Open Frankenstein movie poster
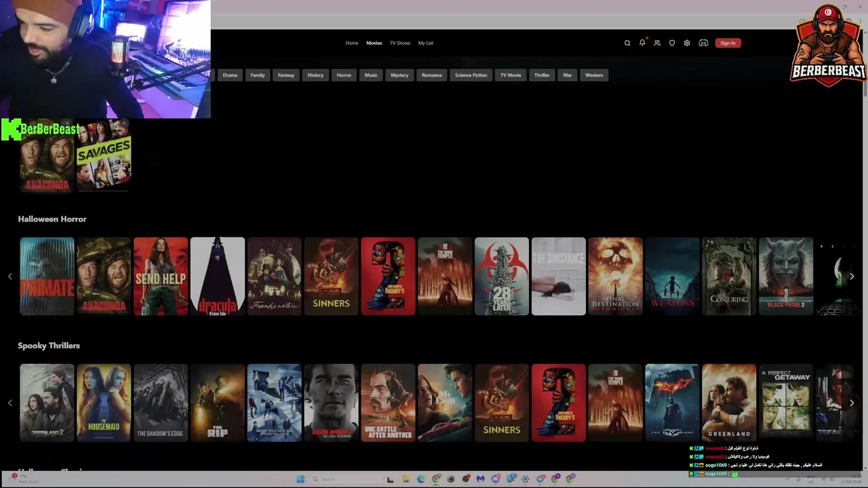 [x=275, y=276]
